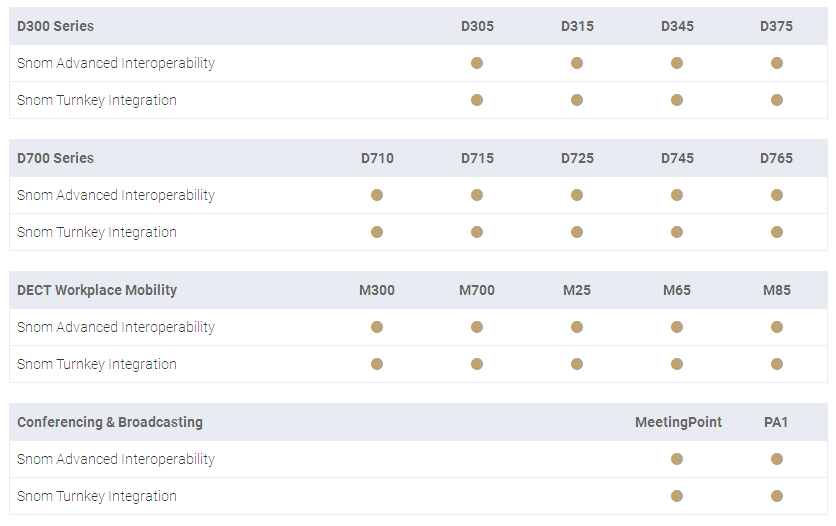Click the D315 column header
This screenshot has height=526, width=836.
(x=577, y=26)
